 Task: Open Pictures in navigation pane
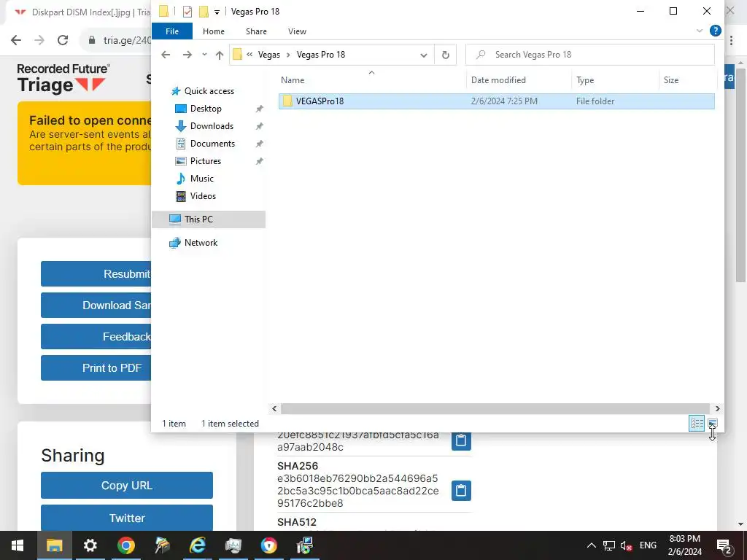point(205,161)
